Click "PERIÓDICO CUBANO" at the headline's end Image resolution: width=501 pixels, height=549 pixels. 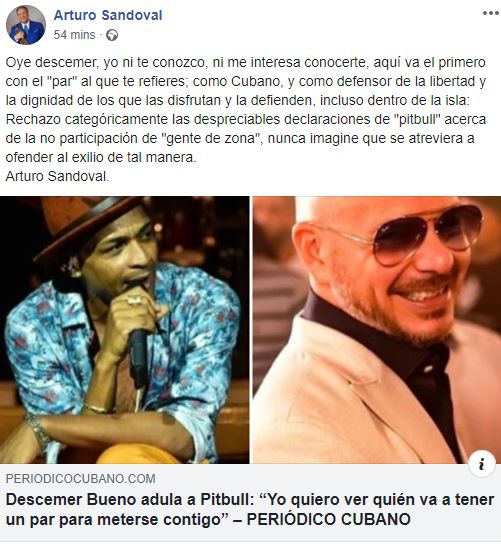(328, 519)
